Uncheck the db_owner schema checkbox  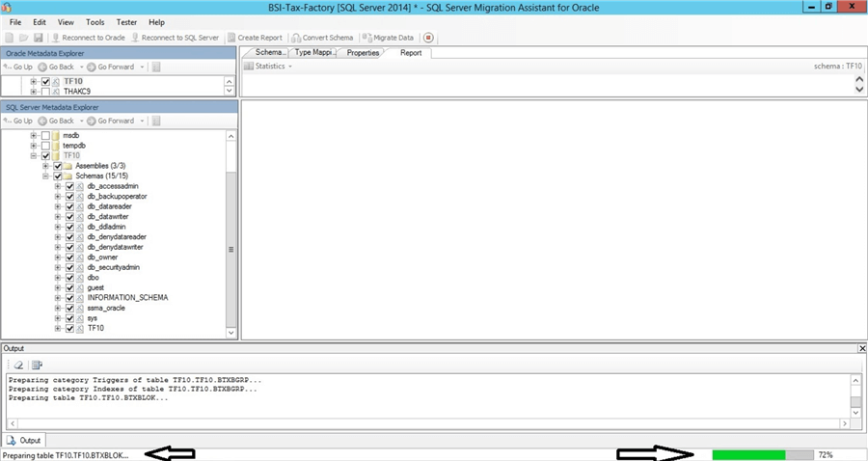coord(69,258)
